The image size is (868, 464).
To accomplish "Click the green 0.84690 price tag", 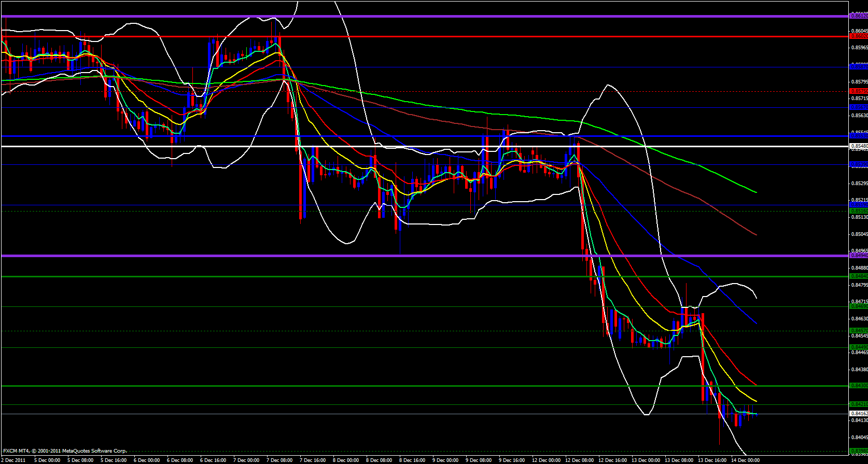I will pyautogui.click(x=858, y=306).
